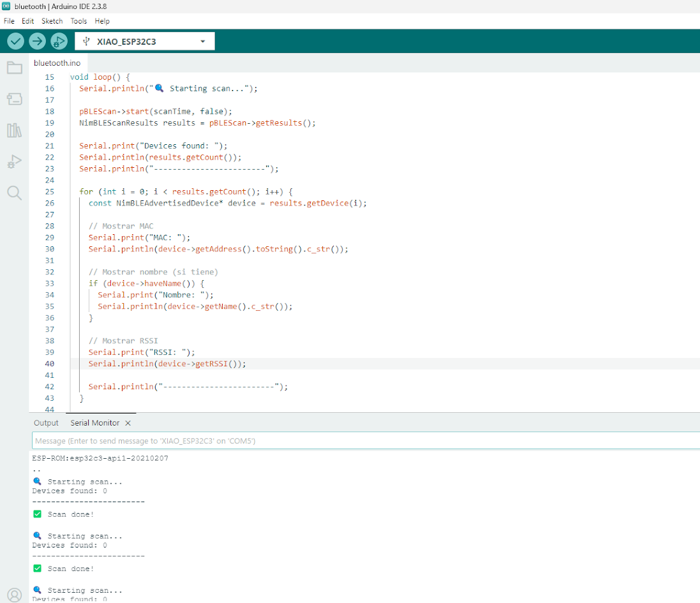Switch to the Output panel tab
700x603 pixels.
pos(46,422)
